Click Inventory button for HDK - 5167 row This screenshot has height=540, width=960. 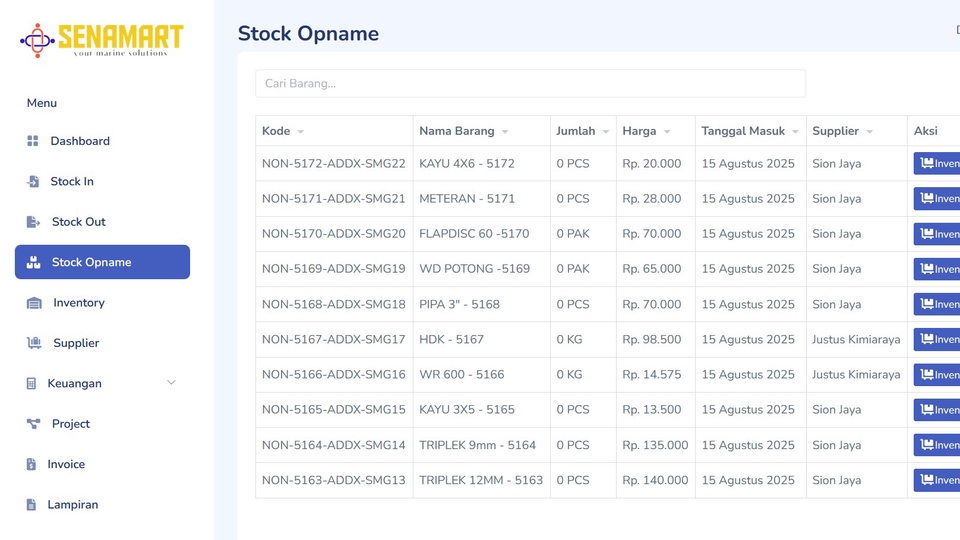(x=938, y=340)
